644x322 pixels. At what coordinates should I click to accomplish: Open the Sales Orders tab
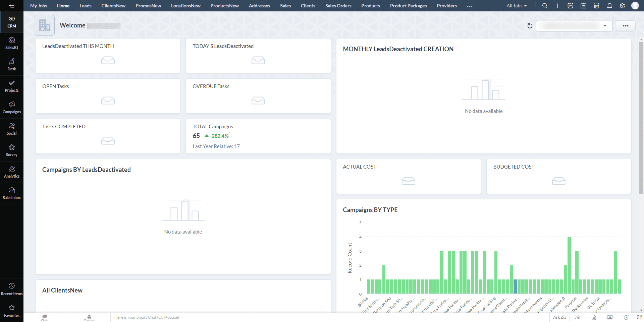click(338, 6)
